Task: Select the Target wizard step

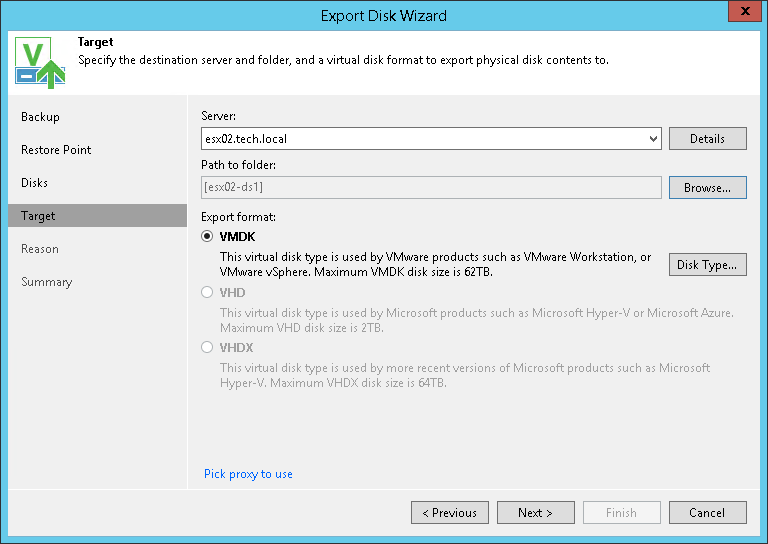Action: click(x=97, y=215)
